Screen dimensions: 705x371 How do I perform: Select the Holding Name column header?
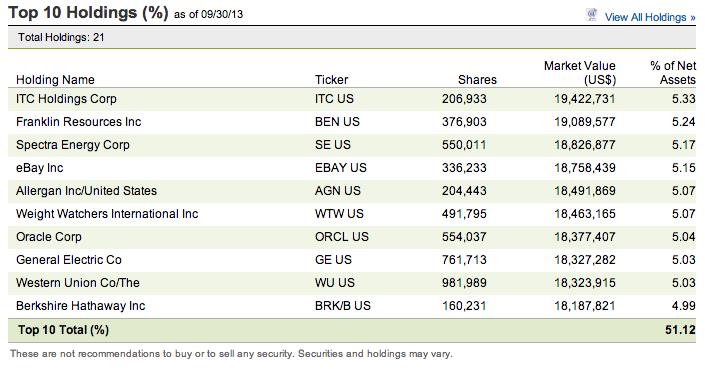coord(55,80)
